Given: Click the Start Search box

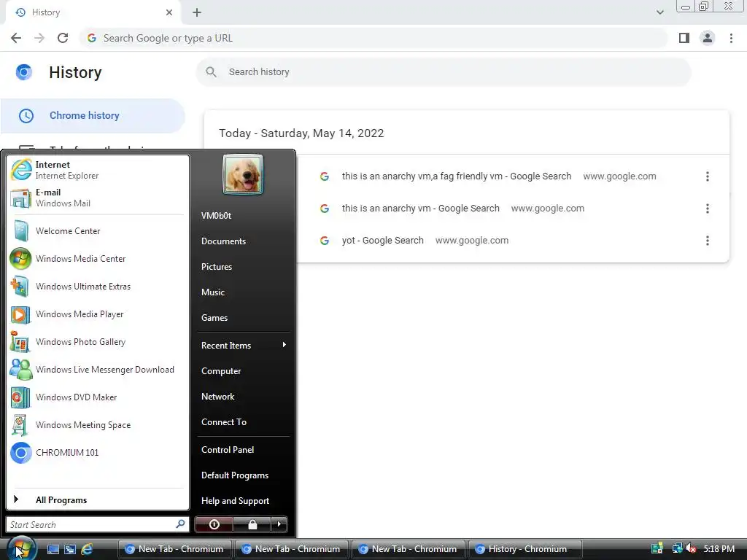Looking at the screenshot, I should tap(97, 524).
